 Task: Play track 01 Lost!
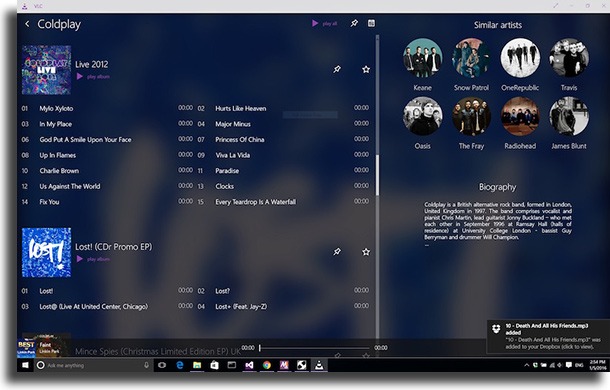coord(107,291)
